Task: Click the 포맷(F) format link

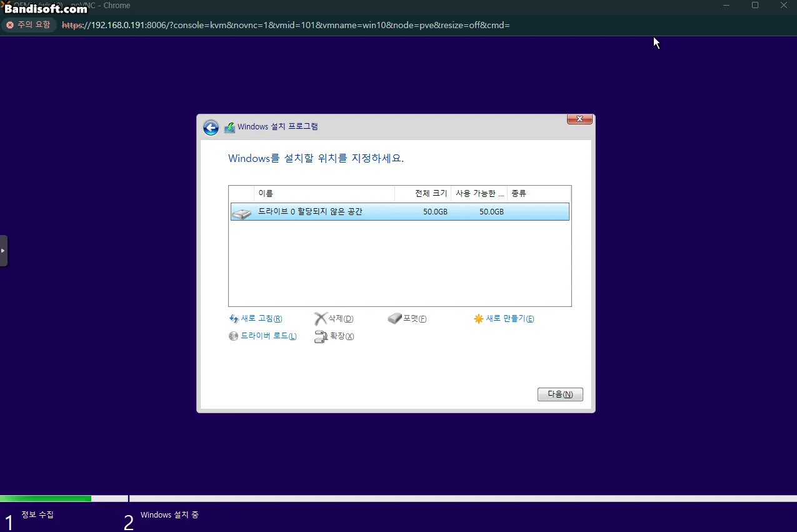Action: [x=414, y=319]
